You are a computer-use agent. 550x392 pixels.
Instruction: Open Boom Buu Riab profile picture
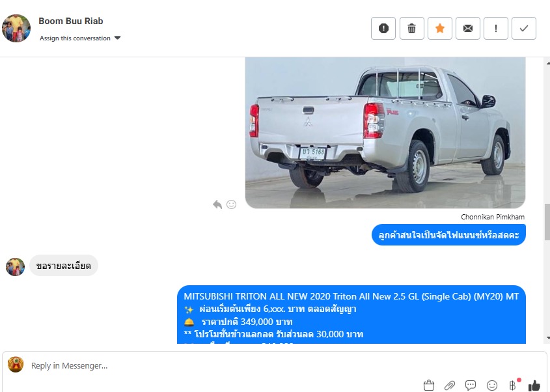[x=16, y=28]
